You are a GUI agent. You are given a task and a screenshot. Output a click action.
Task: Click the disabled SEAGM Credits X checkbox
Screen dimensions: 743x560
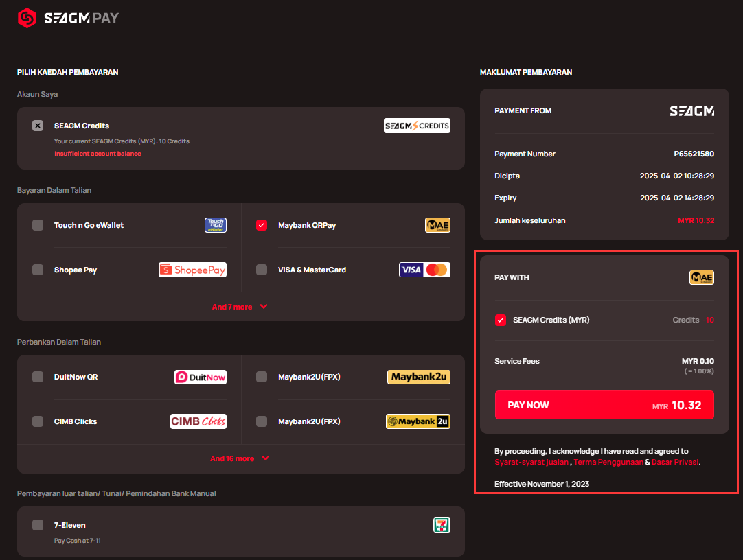tap(38, 126)
